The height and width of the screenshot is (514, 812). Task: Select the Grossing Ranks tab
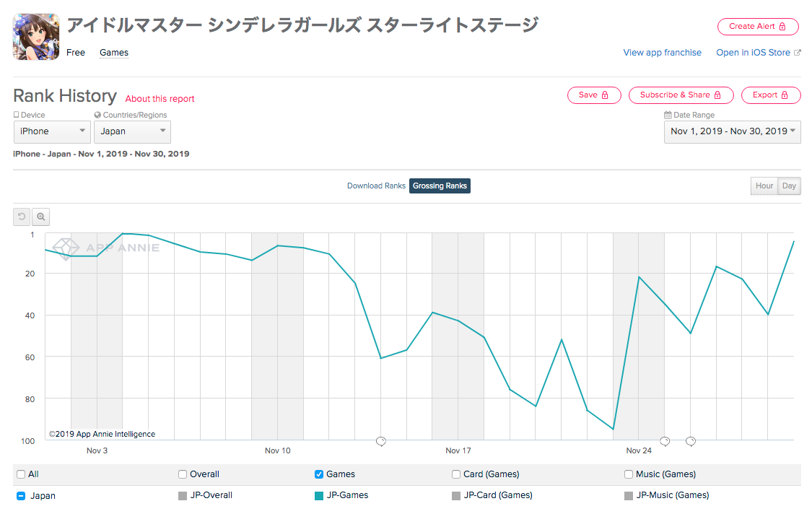click(440, 186)
